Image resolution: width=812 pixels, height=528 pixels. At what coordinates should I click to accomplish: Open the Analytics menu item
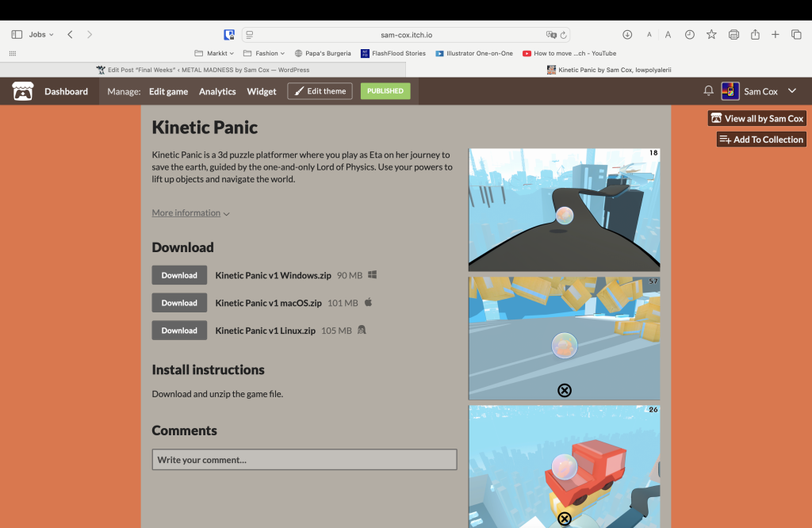click(217, 92)
